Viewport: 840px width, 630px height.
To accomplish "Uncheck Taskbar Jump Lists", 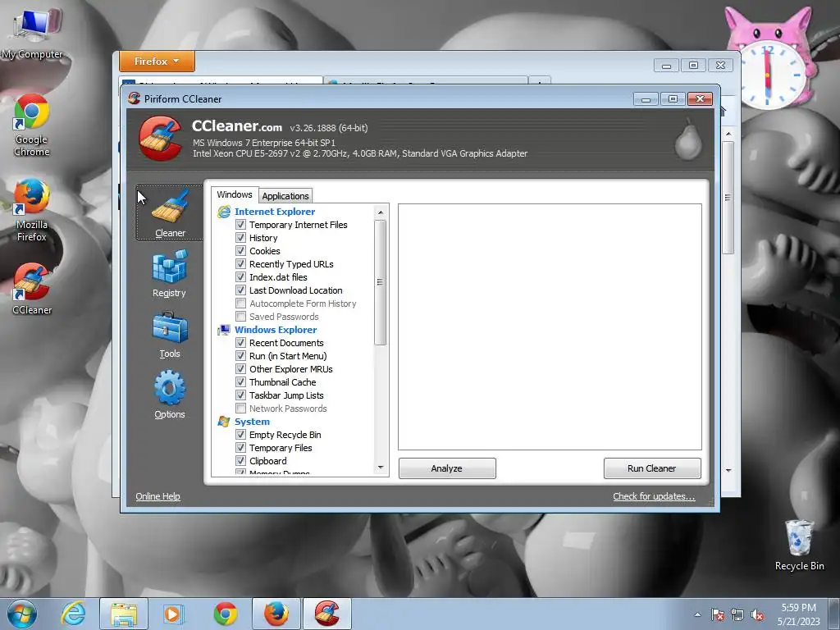I will [x=241, y=395].
